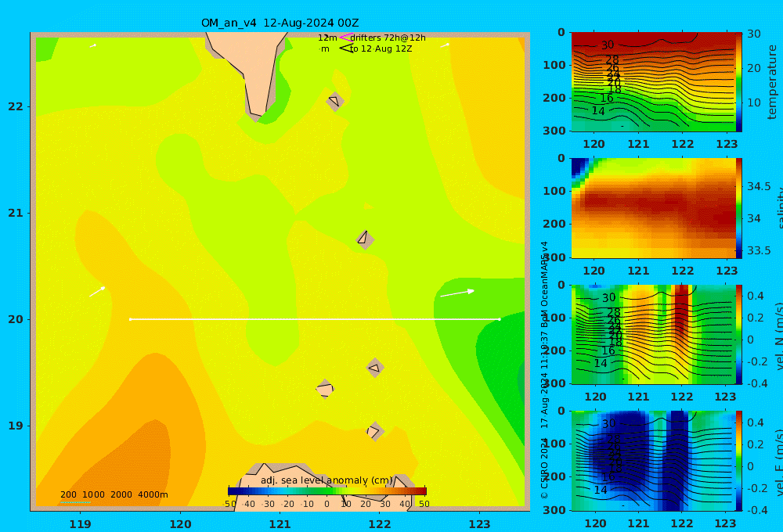The image size is (783, 532).
Task: Click the '33.5' tick on salinity colorbar
Action: (x=759, y=250)
